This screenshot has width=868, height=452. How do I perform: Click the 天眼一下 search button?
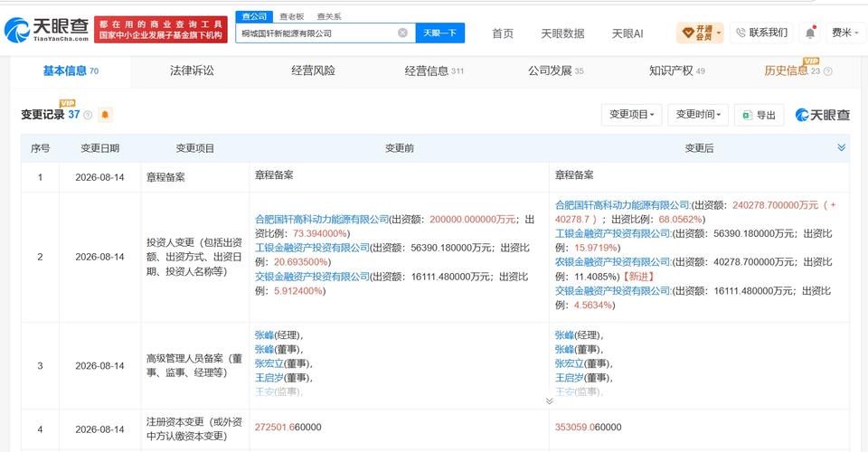click(x=440, y=33)
